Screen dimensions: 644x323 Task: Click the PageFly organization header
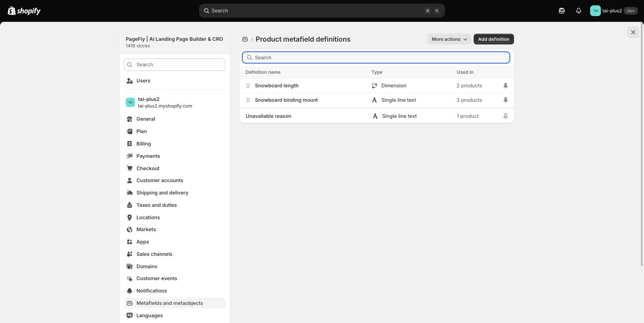coord(175,42)
